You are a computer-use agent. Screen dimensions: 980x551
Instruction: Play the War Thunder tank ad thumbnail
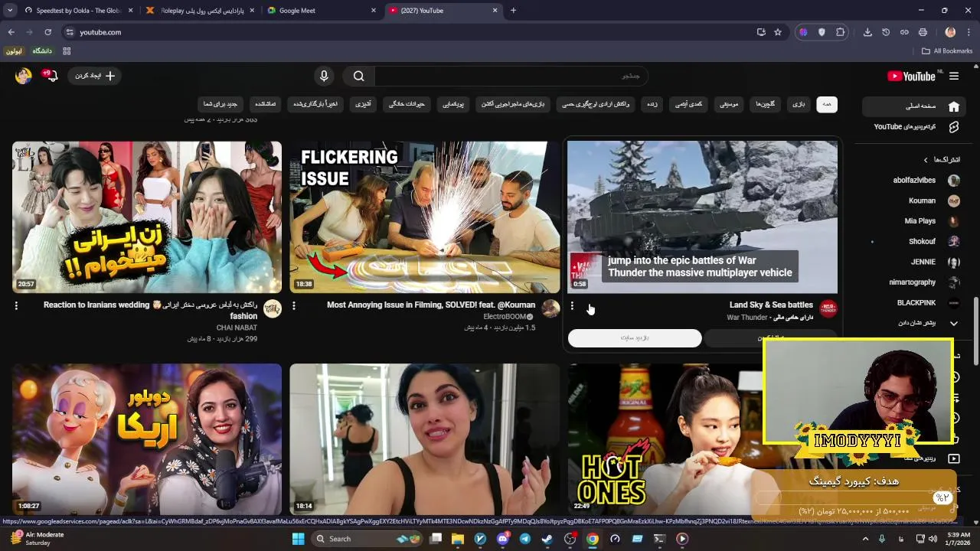tap(702, 217)
